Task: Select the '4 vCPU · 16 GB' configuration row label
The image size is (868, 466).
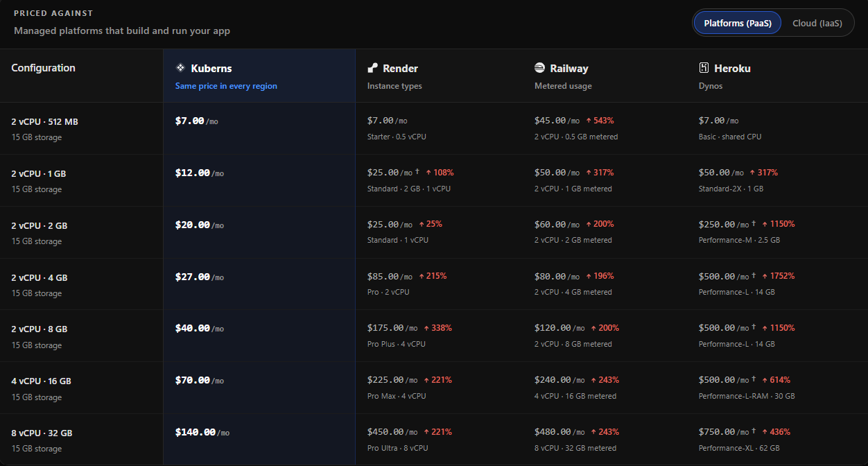Action: pyautogui.click(x=41, y=381)
